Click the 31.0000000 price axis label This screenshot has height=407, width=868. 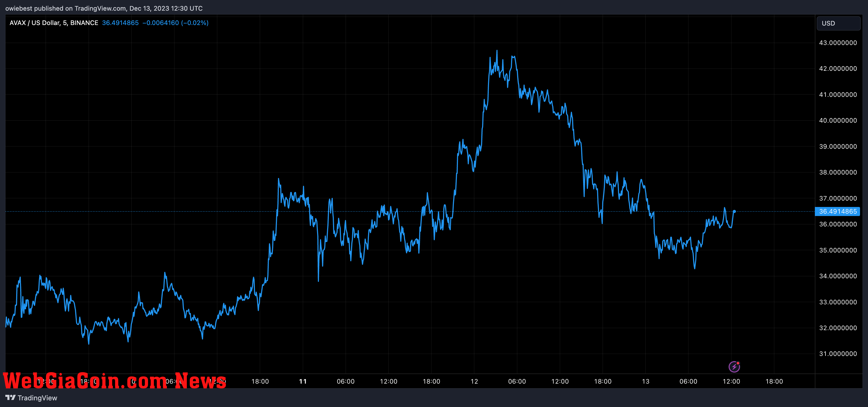pyautogui.click(x=838, y=354)
